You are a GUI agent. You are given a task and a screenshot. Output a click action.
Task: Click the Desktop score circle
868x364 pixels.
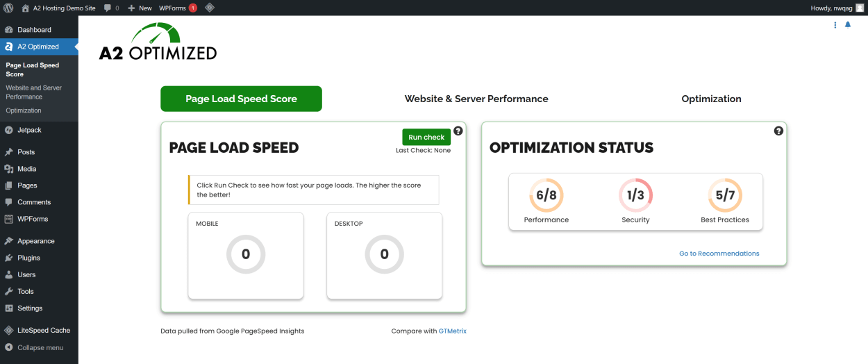385,254
